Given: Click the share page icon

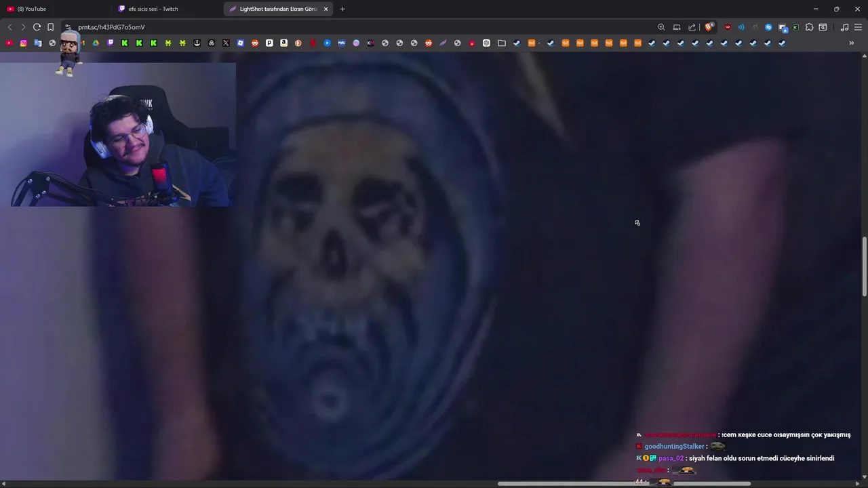Looking at the screenshot, I should click(x=692, y=27).
